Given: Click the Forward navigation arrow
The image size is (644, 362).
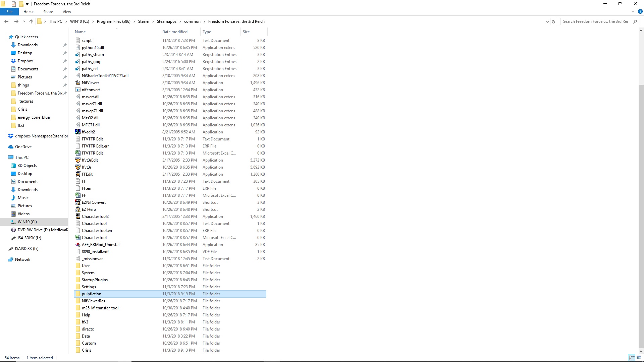Looking at the screenshot, I should 16,21.
